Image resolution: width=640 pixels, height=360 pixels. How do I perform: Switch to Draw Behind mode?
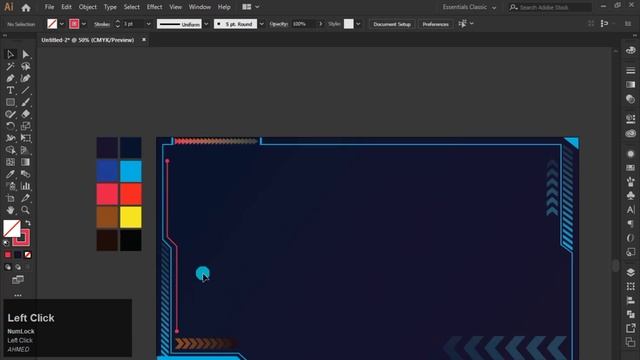pos(18,267)
